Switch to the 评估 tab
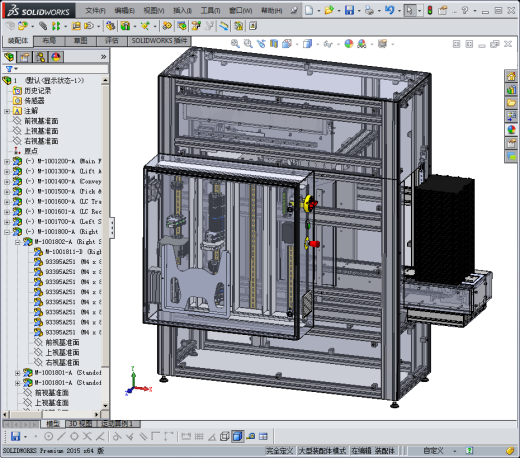The image size is (520, 458). click(112, 41)
